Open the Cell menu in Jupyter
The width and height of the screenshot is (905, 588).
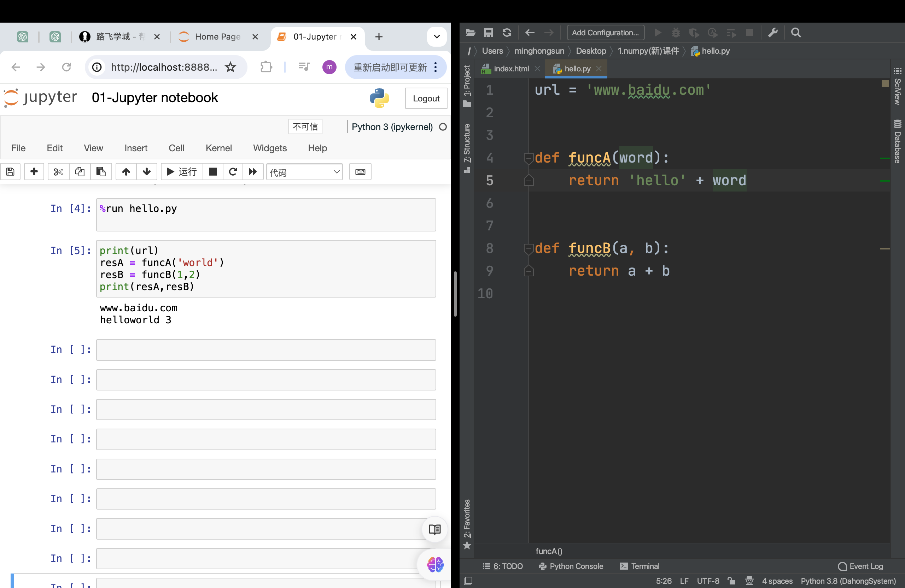point(176,148)
